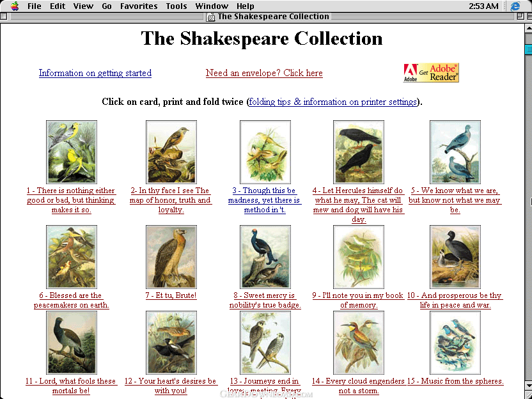
Task: Click the Get Adobe Reader badge
Action: pos(431,73)
